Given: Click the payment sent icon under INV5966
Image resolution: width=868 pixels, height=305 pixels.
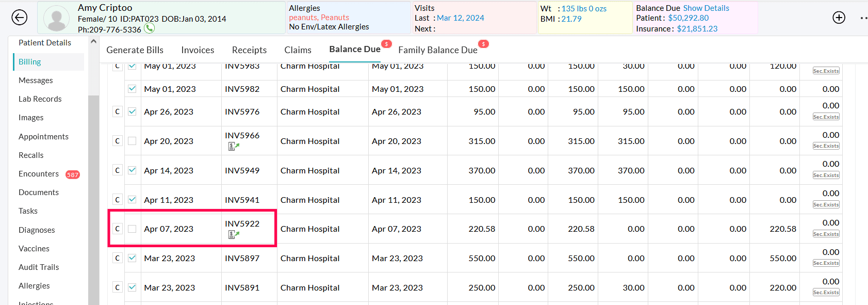Looking at the screenshot, I should (x=233, y=147).
